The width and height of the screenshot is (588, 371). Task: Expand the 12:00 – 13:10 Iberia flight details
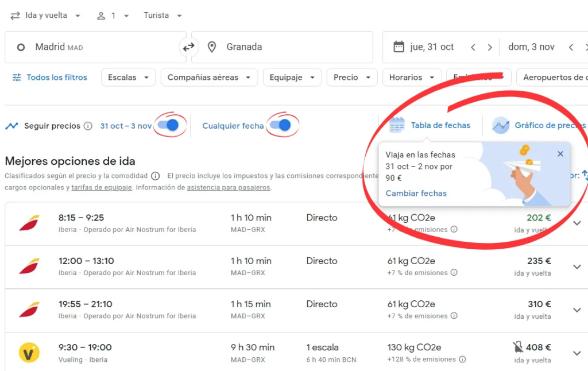tap(577, 266)
